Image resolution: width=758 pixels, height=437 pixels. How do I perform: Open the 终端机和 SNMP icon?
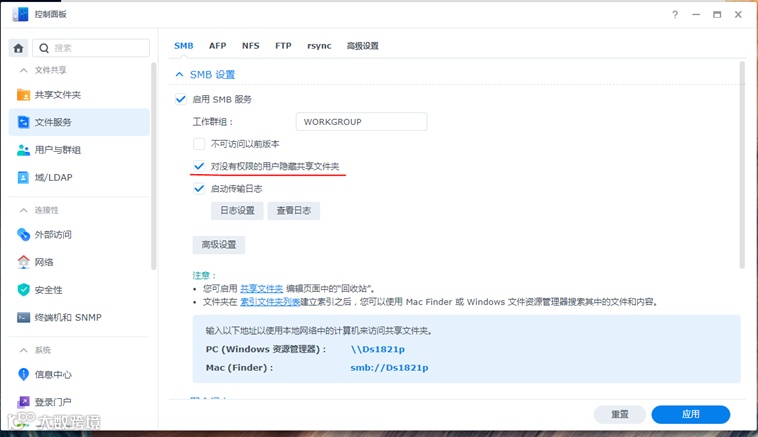click(23, 318)
